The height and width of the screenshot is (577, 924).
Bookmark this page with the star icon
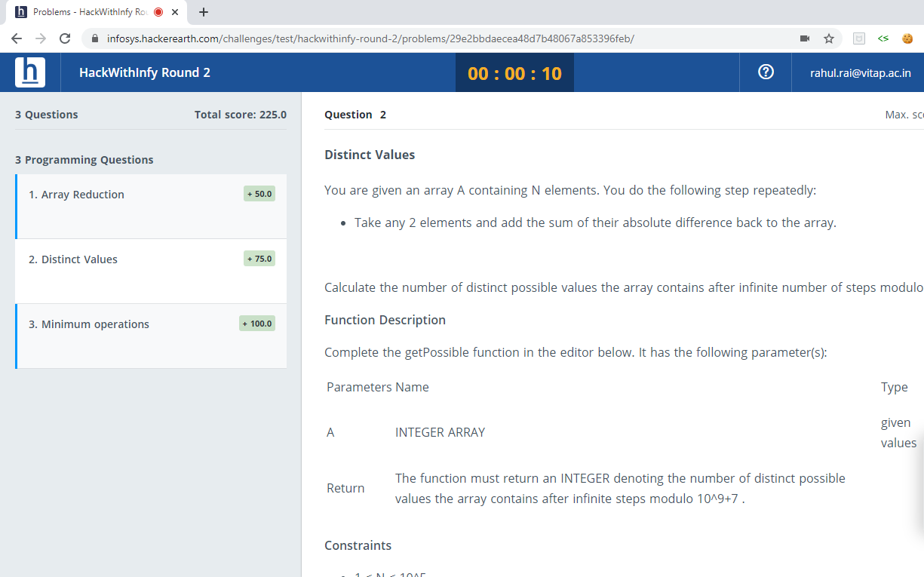coord(829,38)
